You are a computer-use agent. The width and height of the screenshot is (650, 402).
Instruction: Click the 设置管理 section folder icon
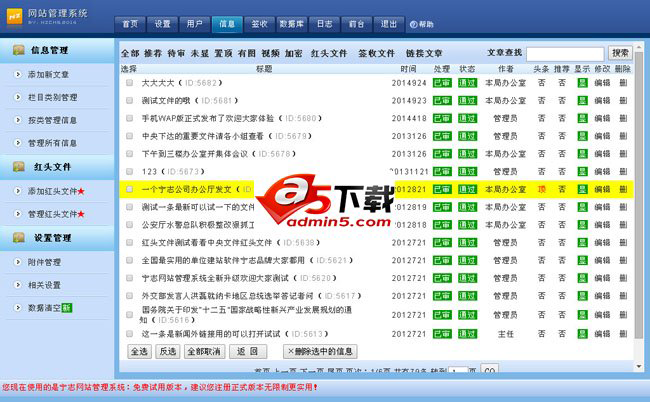[19, 237]
